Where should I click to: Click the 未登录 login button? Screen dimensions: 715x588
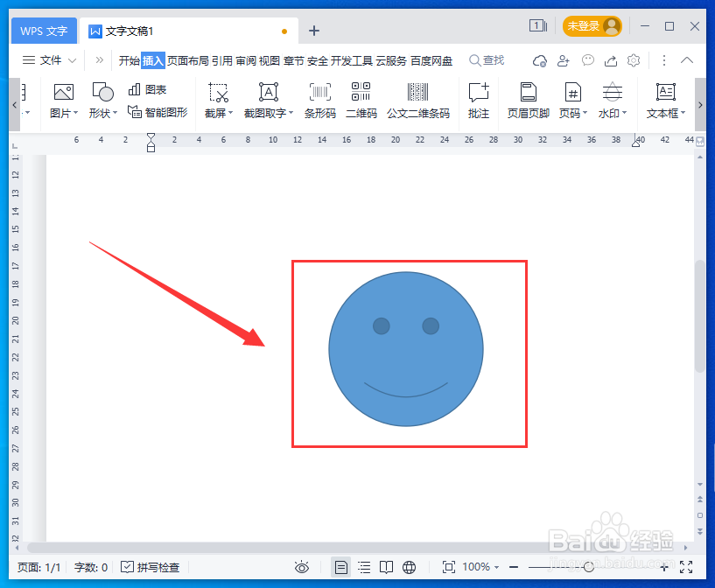(x=592, y=25)
